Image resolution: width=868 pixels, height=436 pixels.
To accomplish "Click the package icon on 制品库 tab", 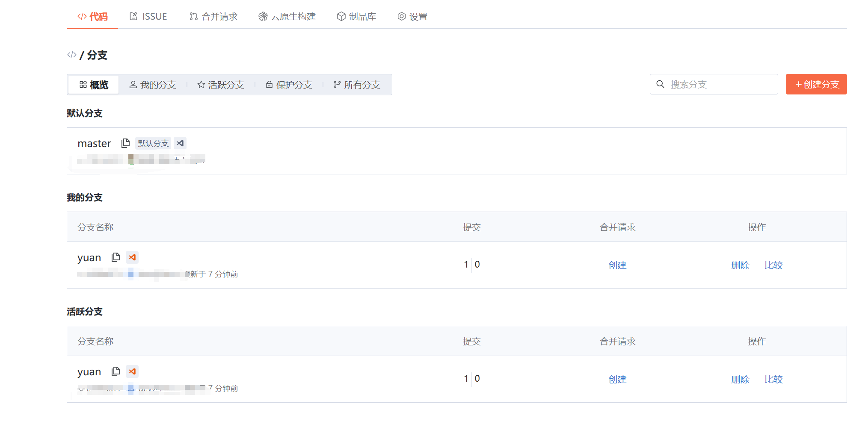I will point(341,16).
